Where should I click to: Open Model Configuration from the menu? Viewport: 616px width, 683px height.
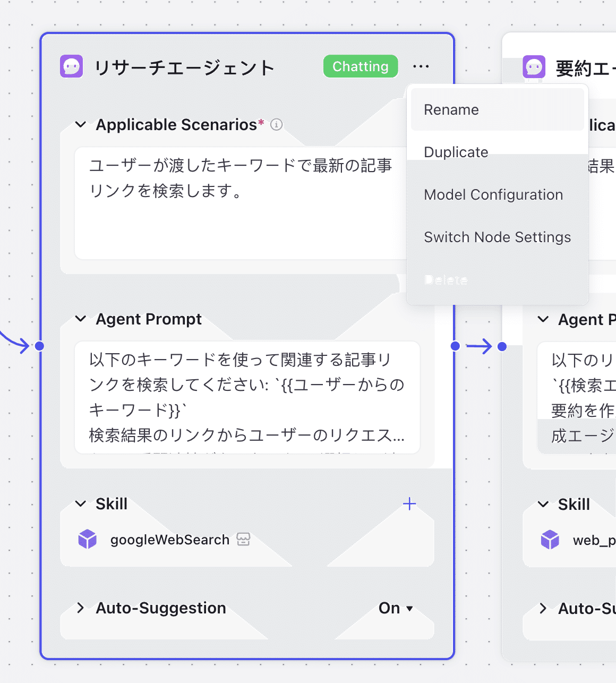point(493,195)
